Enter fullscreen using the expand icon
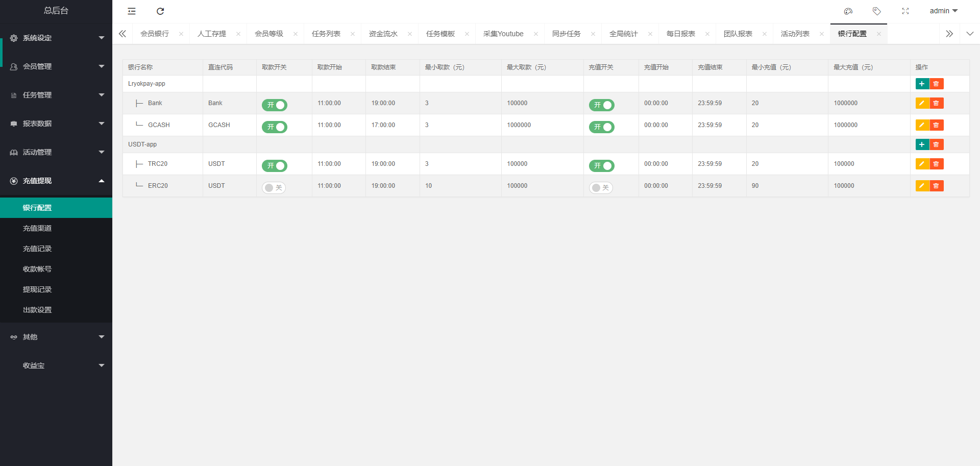The image size is (980, 466). point(905,11)
